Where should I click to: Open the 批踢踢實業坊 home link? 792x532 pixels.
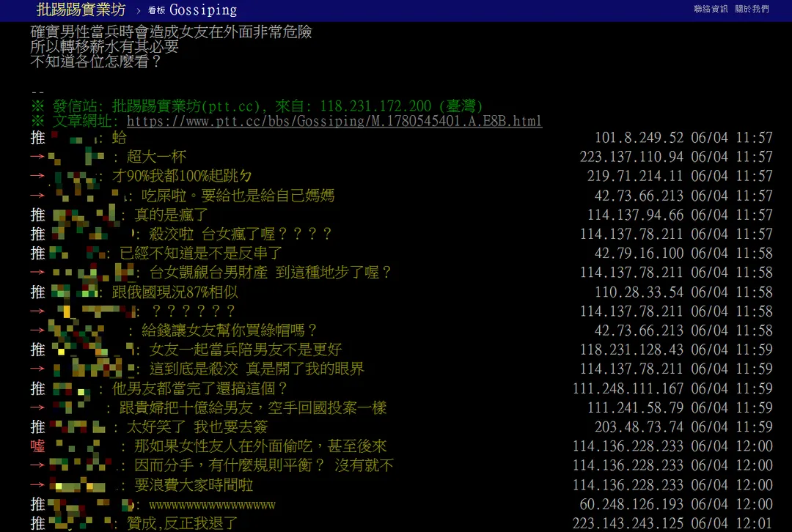pos(81,10)
